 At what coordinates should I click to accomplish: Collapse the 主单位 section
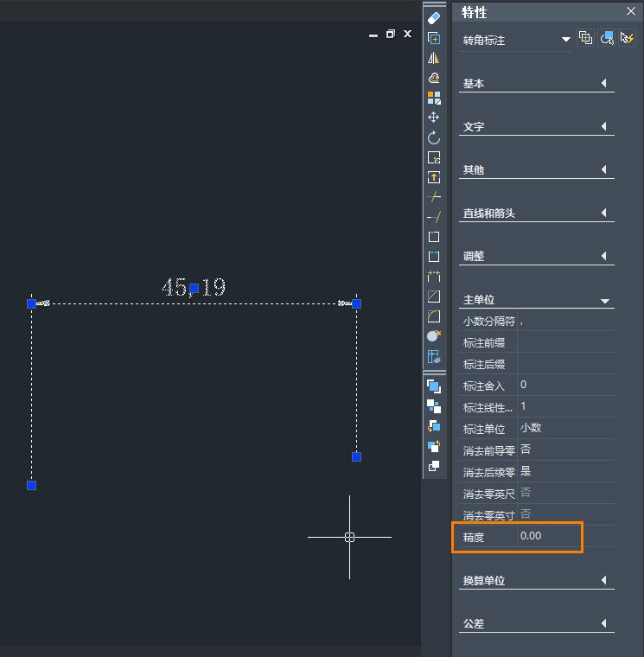[x=604, y=301]
